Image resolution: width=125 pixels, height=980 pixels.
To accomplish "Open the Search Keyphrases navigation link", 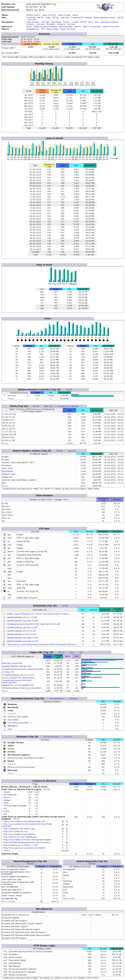I will [92, 27].
